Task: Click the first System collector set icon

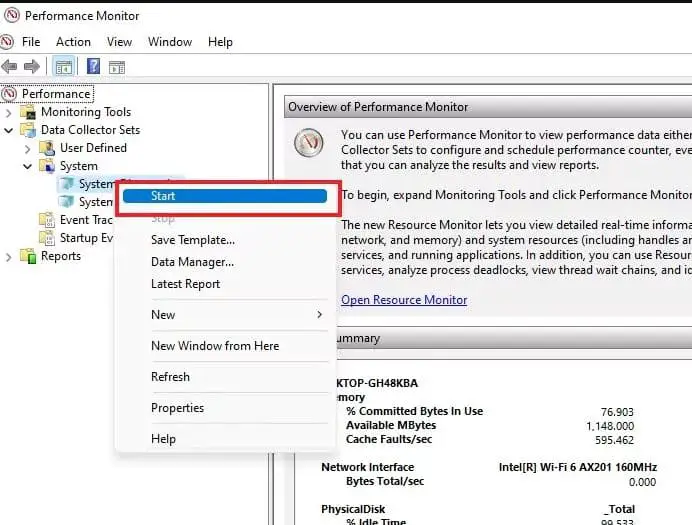Action: pyautogui.click(x=67, y=184)
